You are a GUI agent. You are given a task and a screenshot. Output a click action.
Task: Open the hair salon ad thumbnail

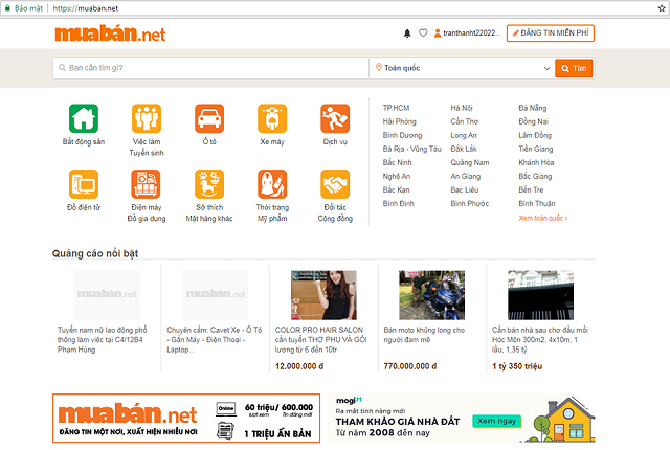tap(324, 295)
